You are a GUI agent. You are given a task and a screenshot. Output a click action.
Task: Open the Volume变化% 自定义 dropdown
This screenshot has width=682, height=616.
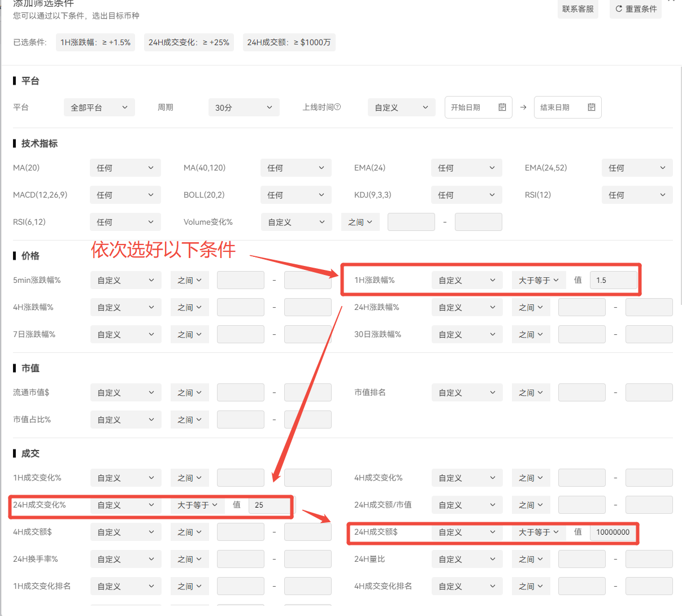297,222
